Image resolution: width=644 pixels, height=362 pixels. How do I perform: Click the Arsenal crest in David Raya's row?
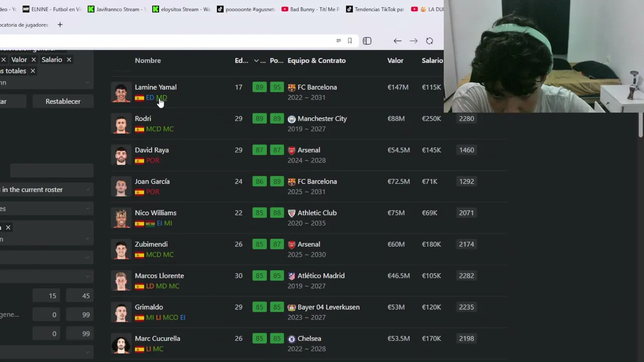[291, 150]
